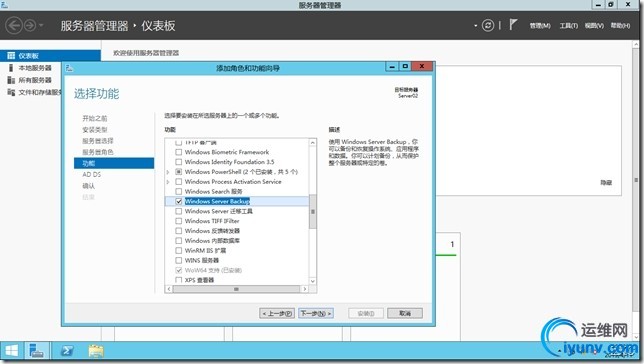Open the small dropdown arrow left of refresh
This screenshot has height=364, width=644.
pos(475,25)
